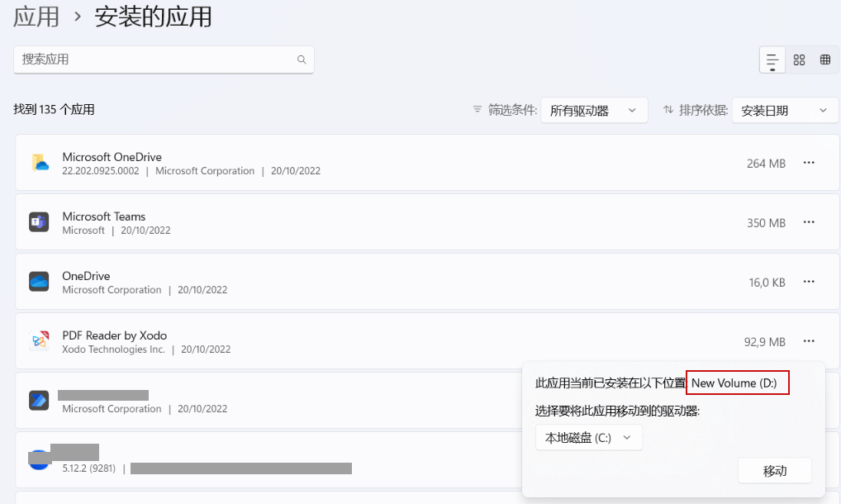The image size is (841, 504).
Task: Click the 移动 button
Action: point(774,471)
